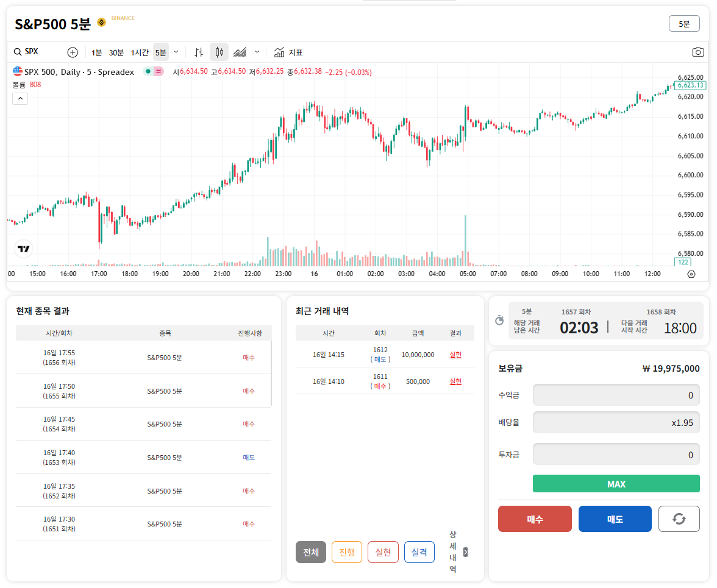Click the red 매수 buy button

coord(535,519)
